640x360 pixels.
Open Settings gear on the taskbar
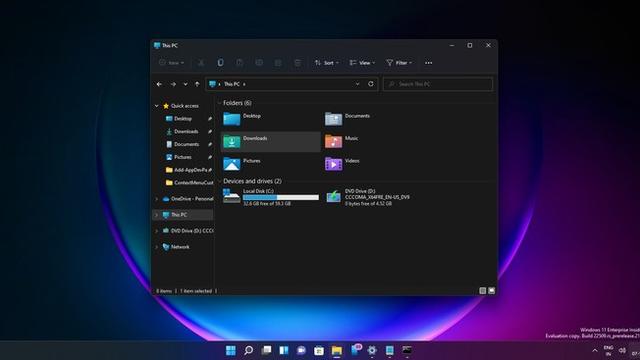[372, 350]
